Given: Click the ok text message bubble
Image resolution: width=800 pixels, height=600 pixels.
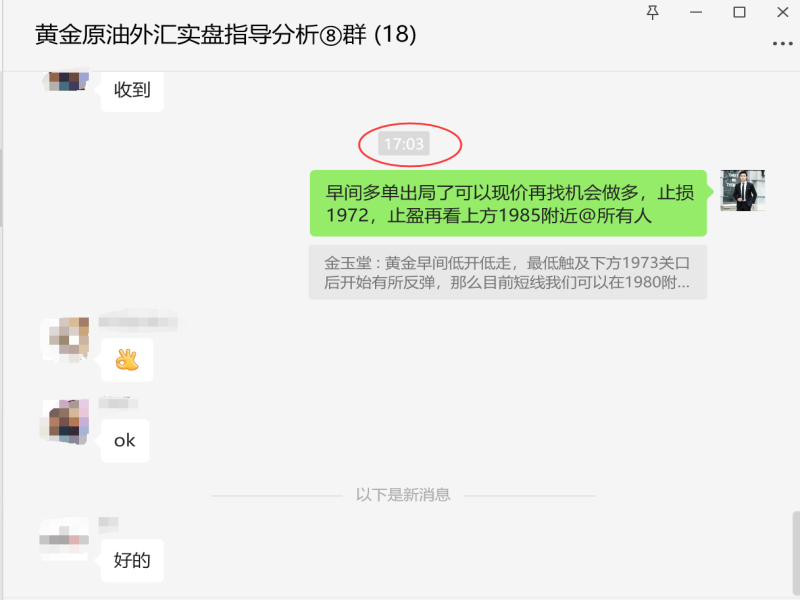Looking at the screenshot, I should coord(125,441).
